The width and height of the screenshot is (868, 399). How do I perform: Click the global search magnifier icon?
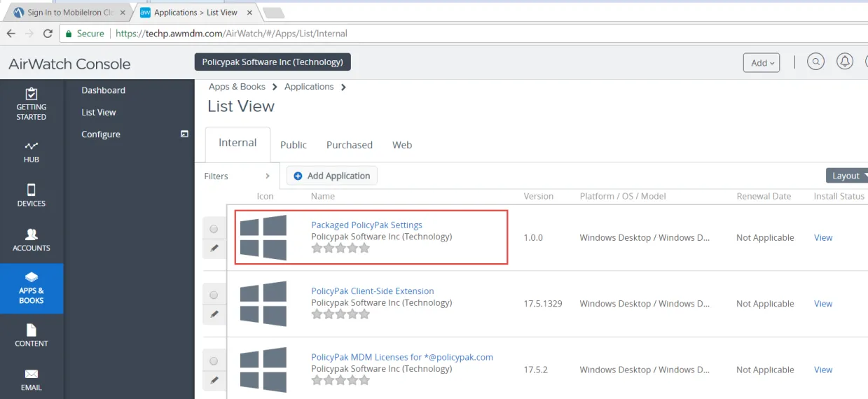[815, 62]
